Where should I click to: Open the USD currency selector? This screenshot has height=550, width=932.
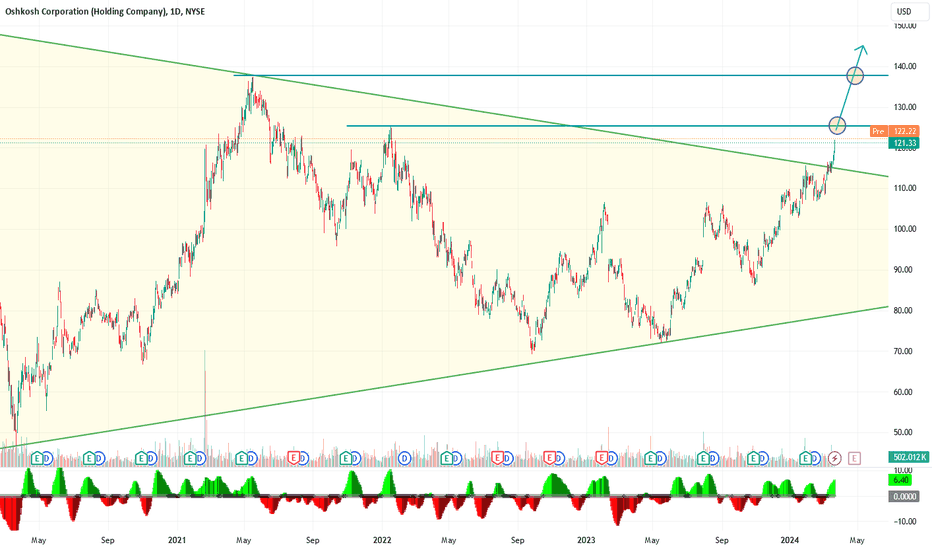pos(909,11)
